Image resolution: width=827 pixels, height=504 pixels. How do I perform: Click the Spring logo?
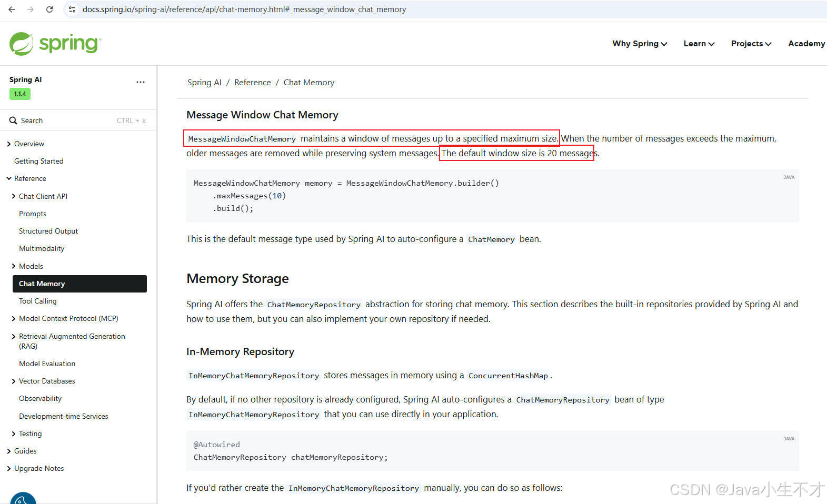[x=55, y=44]
